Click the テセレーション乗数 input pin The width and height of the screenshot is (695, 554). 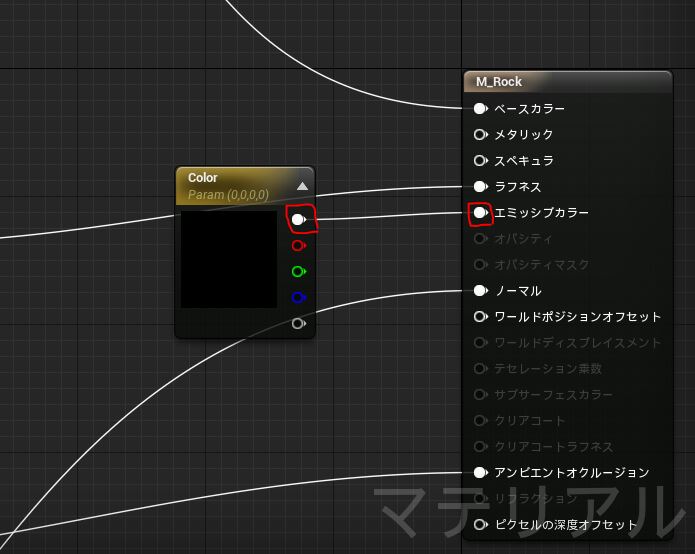(x=480, y=368)
